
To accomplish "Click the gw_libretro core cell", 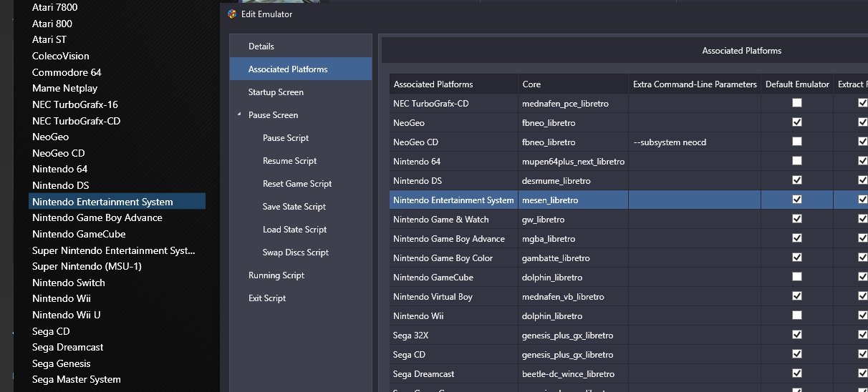I will tap(573, 219).
